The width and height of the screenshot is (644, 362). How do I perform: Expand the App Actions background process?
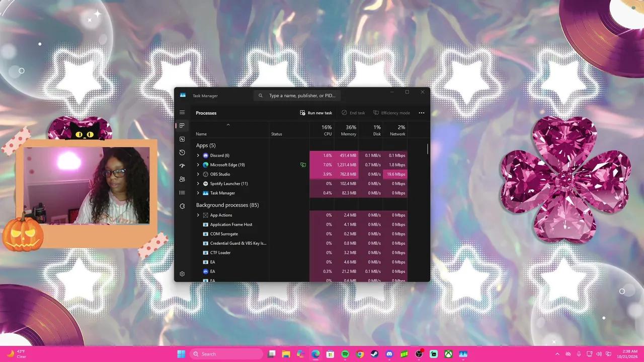(x=198, y=215)
